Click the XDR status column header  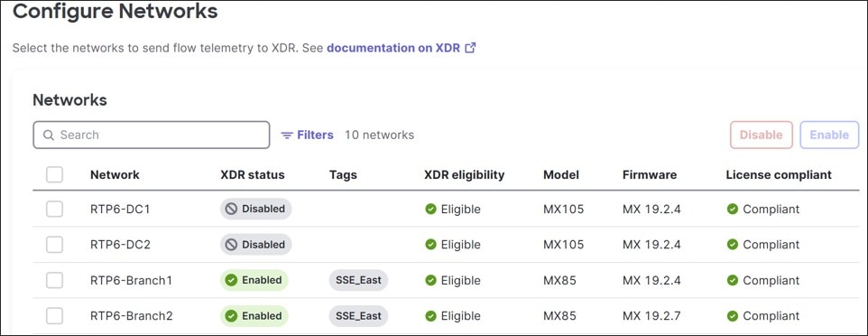point(253,174)
